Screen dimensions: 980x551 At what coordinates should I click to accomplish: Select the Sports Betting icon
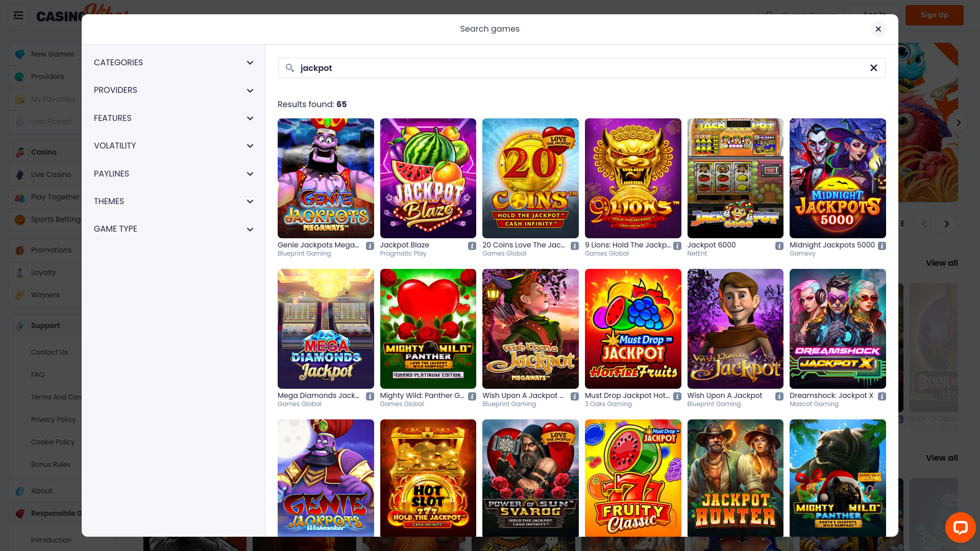coord(20,219)
